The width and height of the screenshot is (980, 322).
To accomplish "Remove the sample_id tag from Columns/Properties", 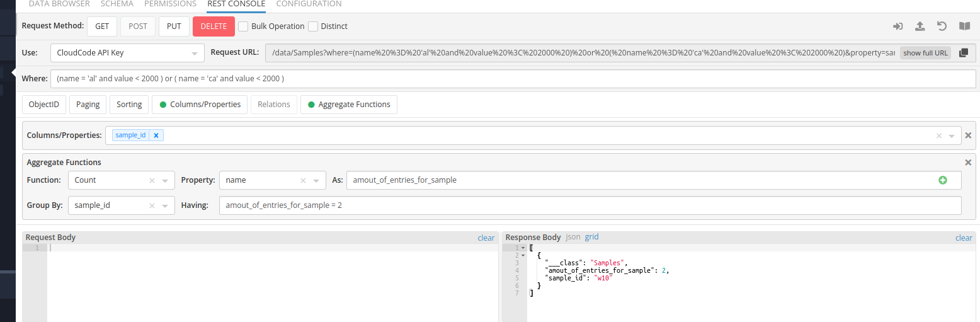I will [156, 135].
